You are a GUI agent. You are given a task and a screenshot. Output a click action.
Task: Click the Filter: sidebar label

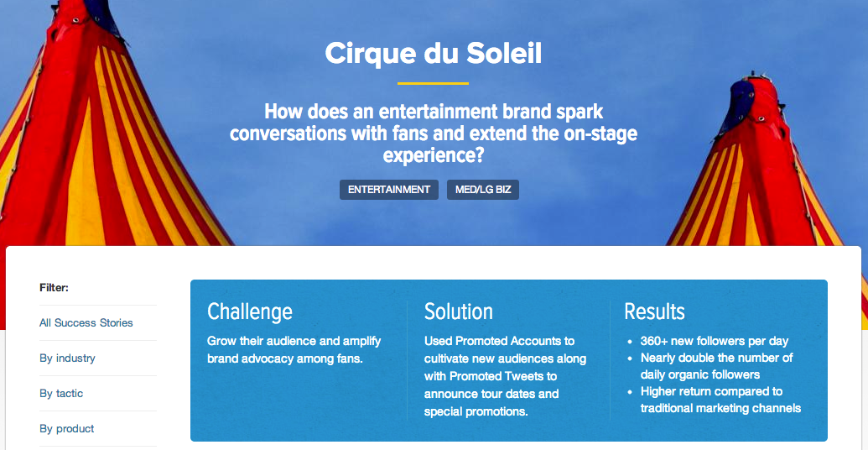tap(55, 288)
